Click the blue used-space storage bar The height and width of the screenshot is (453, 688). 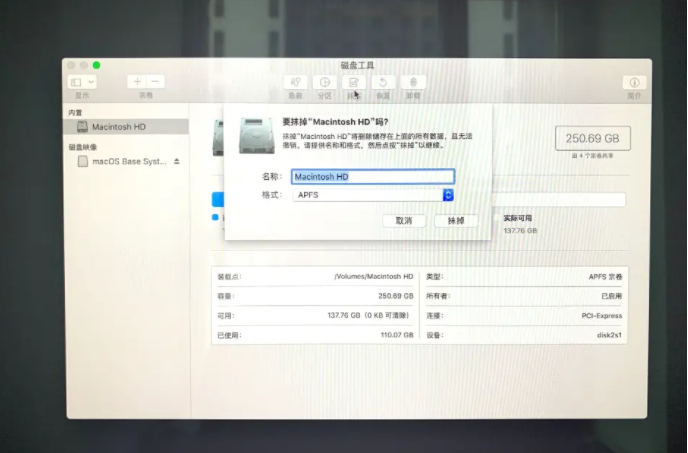217,199
